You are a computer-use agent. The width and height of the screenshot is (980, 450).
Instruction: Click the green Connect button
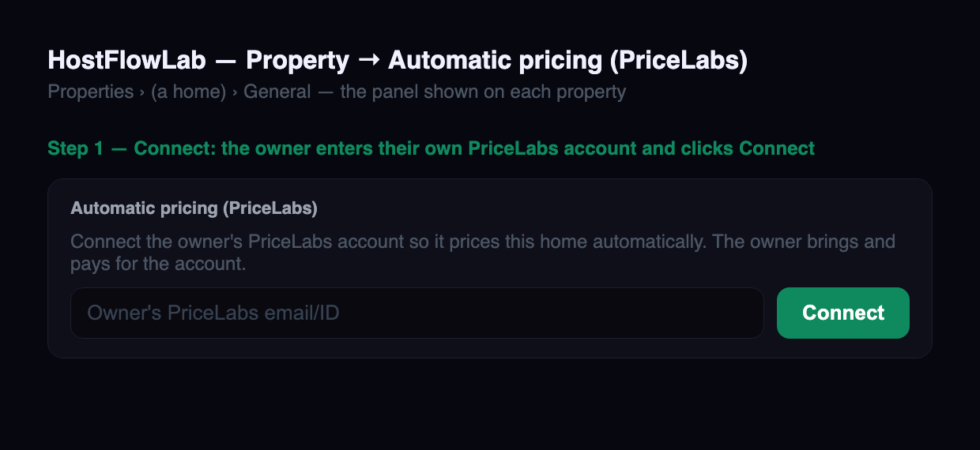click(x=842, y=313)
